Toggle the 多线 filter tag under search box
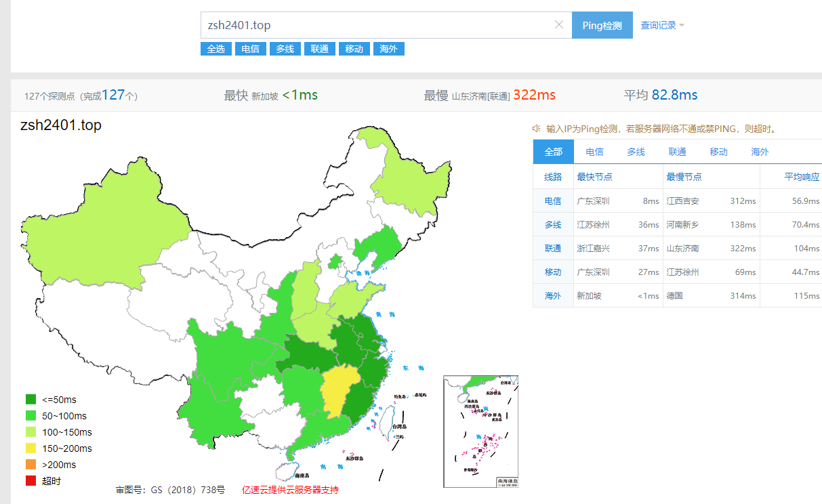The height and width of the screenshot is (504, 822). click(285, 49)
